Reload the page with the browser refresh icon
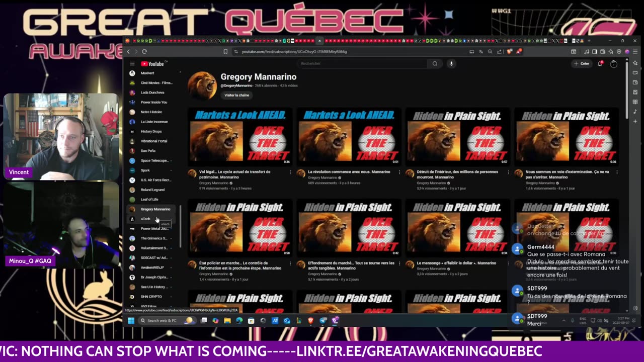 [144, 51]
